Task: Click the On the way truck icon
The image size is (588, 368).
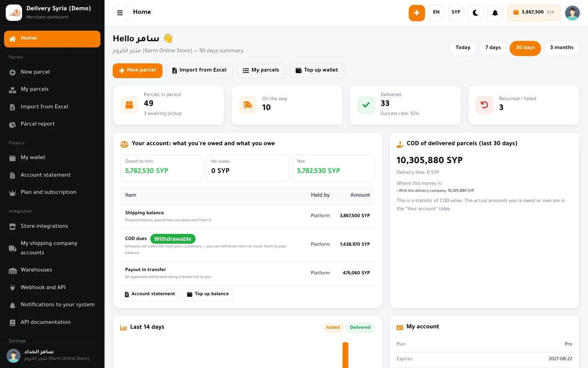Action: point(248,105)
